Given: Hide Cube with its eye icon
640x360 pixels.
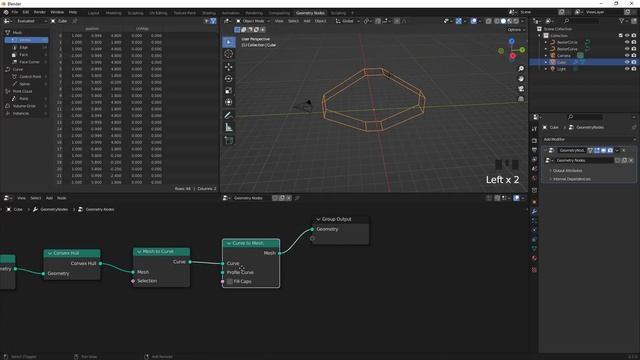Looking at the screenshot, I should tap(627, 62).
